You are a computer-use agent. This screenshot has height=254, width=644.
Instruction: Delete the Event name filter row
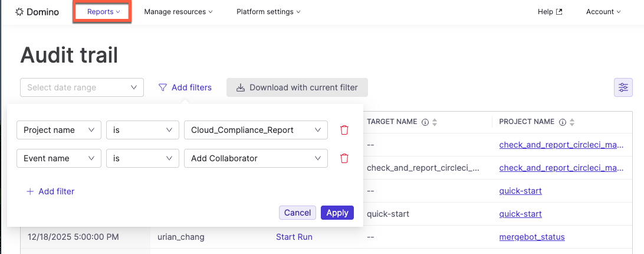pos(344,158)
